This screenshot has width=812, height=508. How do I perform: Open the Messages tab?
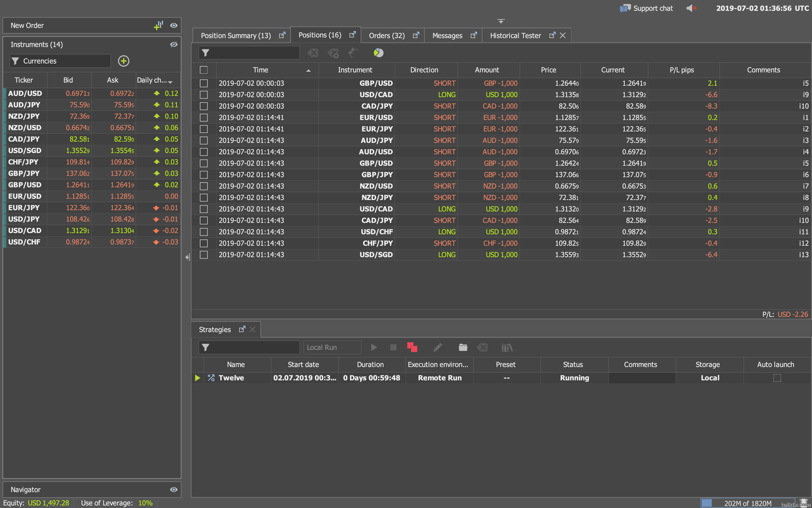[x=447, y=35]
